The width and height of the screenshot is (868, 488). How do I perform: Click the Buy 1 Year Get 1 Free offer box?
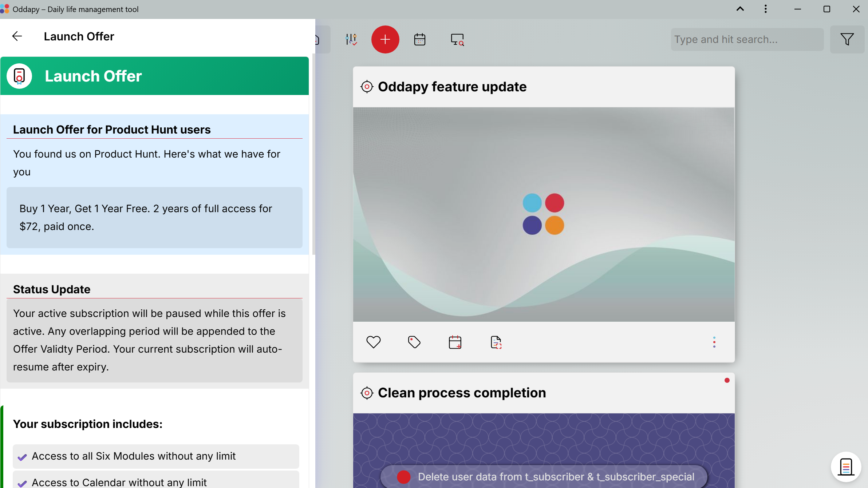coord(154,218)
